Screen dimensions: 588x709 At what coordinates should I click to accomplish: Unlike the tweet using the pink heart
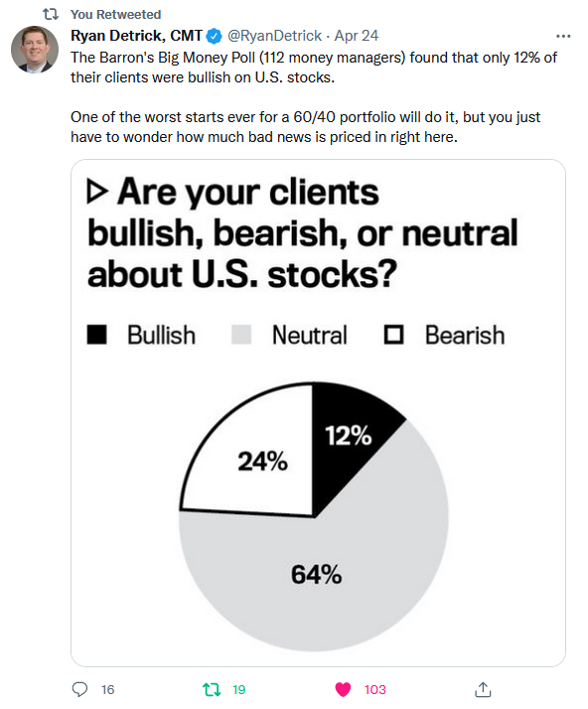343,689
